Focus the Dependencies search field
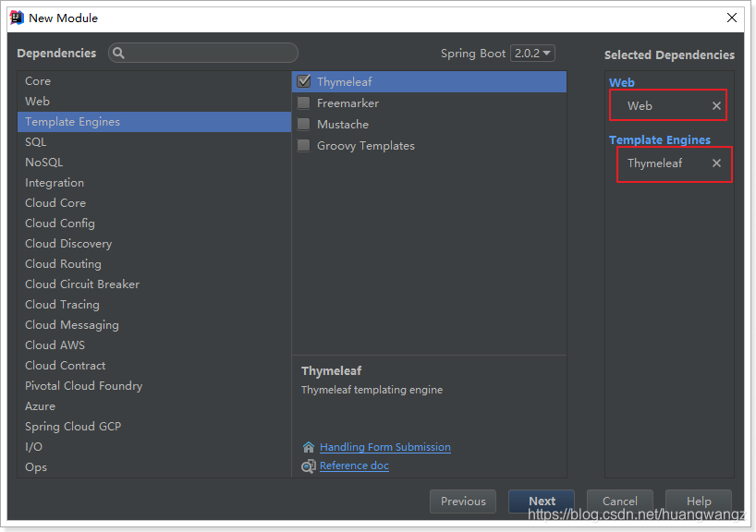Image resolution: width=756 pixels, height=532 pixels. coord(203,53)
